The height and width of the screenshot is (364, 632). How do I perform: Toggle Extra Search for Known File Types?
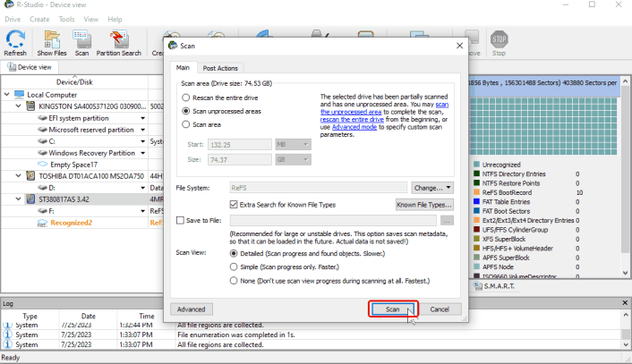pos(234,205)
